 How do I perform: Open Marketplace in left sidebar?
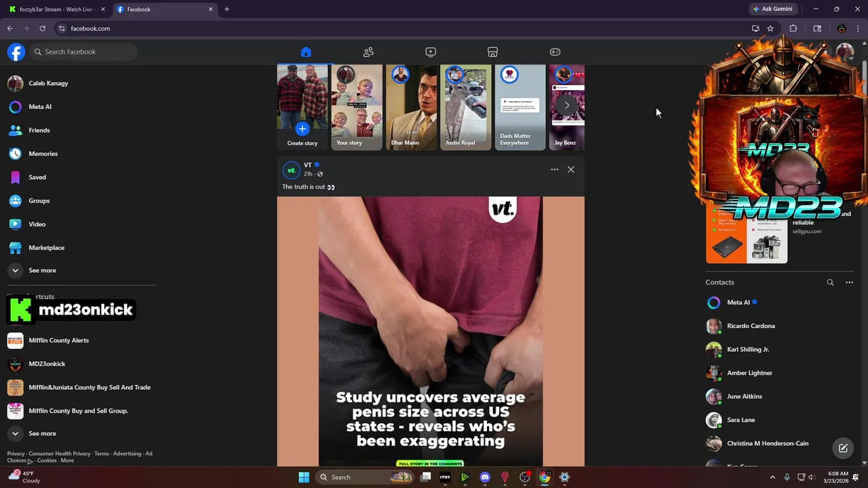(x=81, y=247)
